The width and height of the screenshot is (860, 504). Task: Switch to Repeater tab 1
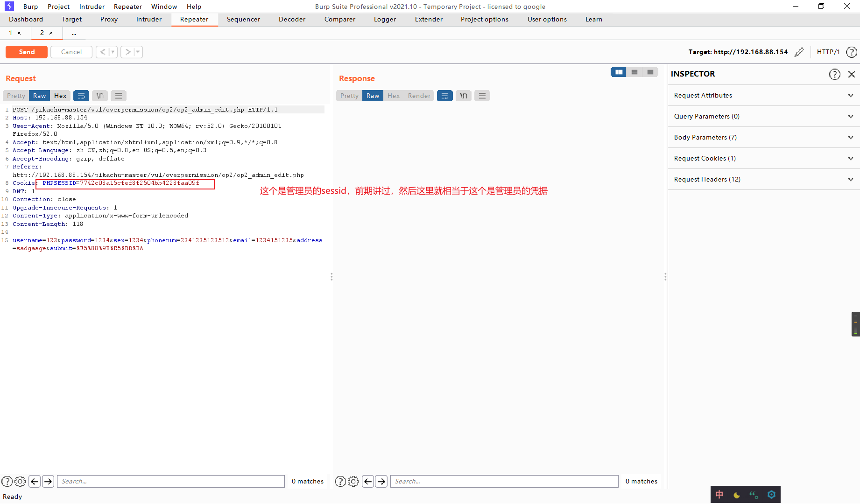(11, 33)
